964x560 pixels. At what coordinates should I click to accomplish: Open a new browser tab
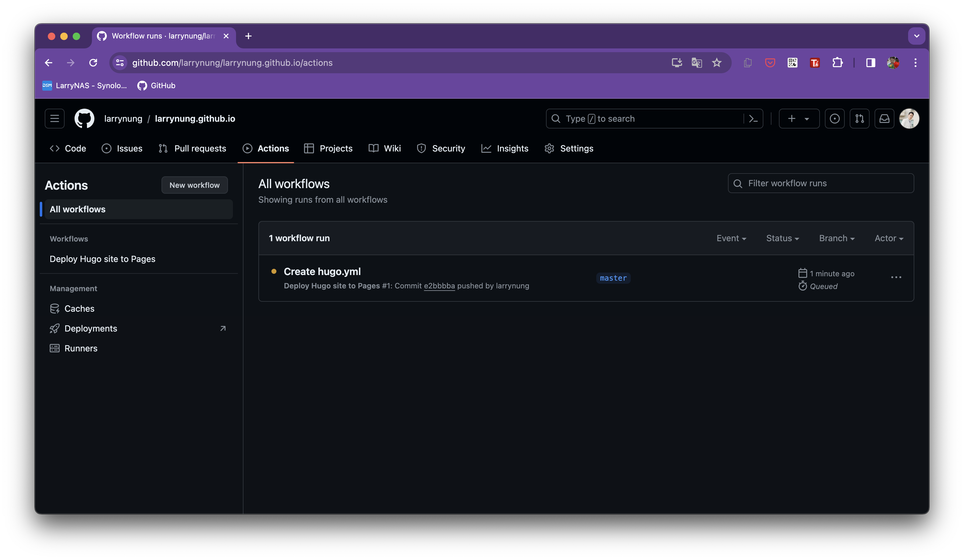[x=248, y=36]
